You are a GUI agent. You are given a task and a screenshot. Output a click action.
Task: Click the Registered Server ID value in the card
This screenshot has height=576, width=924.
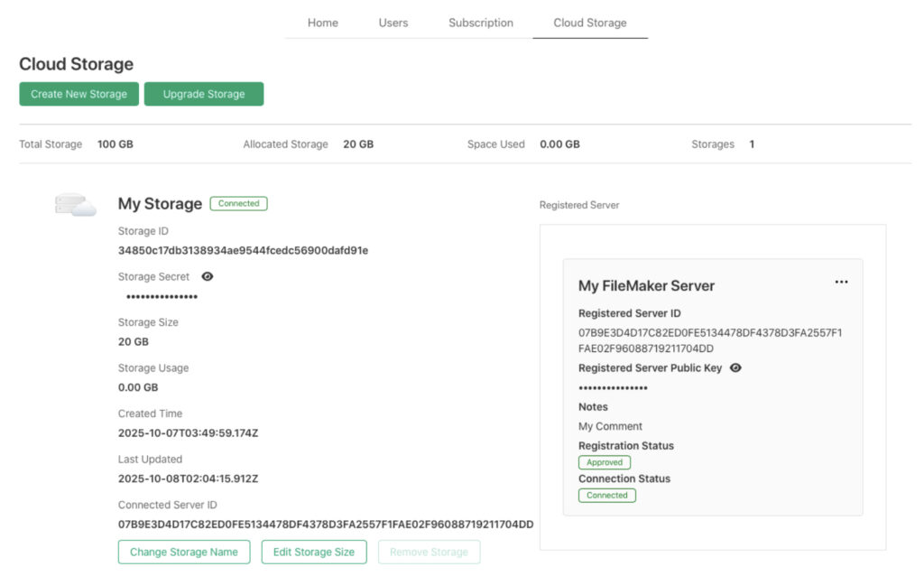coord(709,340)
